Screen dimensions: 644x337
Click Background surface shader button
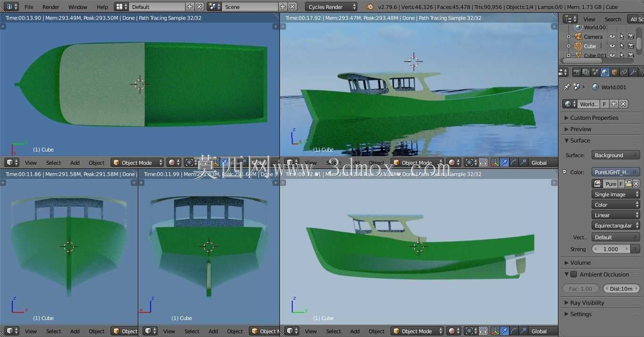(x=616, y=155)
